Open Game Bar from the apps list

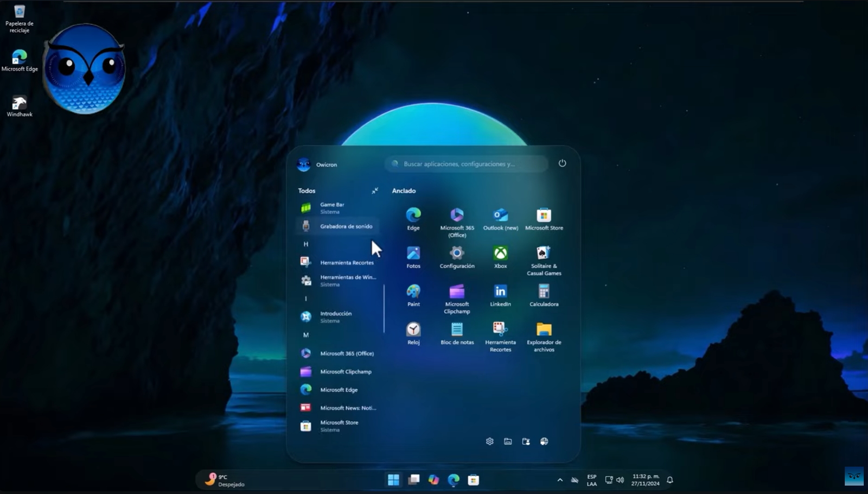click(337, 208)
